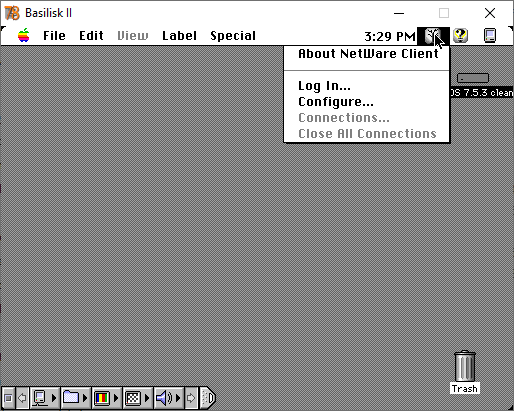Collapse the Control Strip using its end tab
This screenshot has width=514, height=411.
click(x=208, y=398)
